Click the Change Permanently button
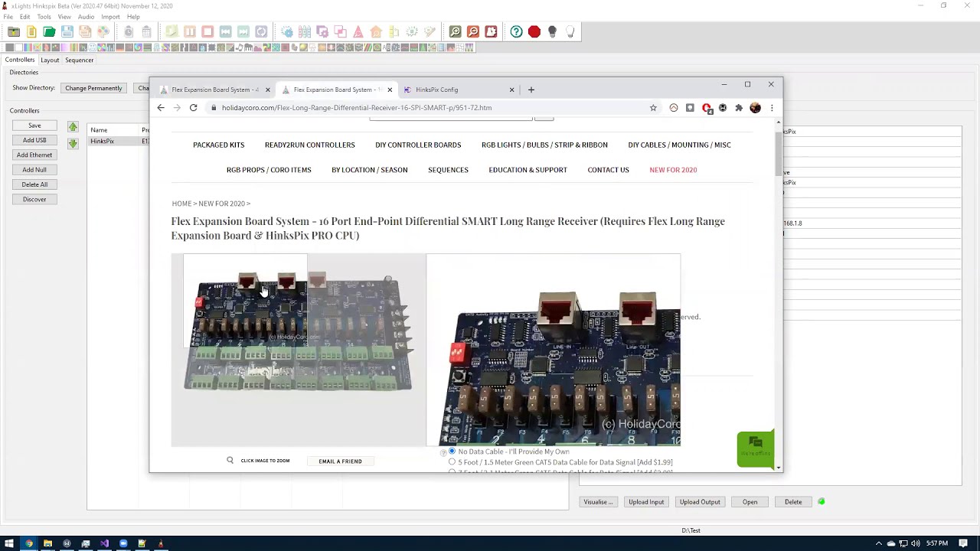 click(93, 88)
